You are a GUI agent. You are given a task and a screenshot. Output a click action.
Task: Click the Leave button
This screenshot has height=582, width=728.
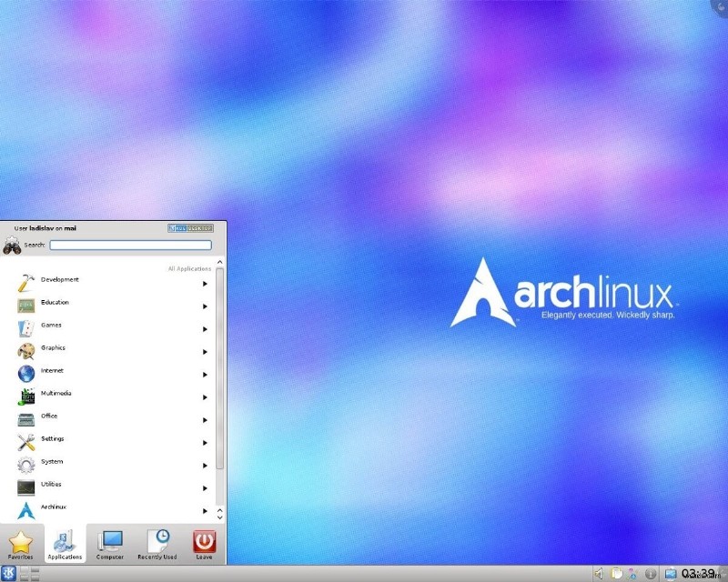pos(203,543)
